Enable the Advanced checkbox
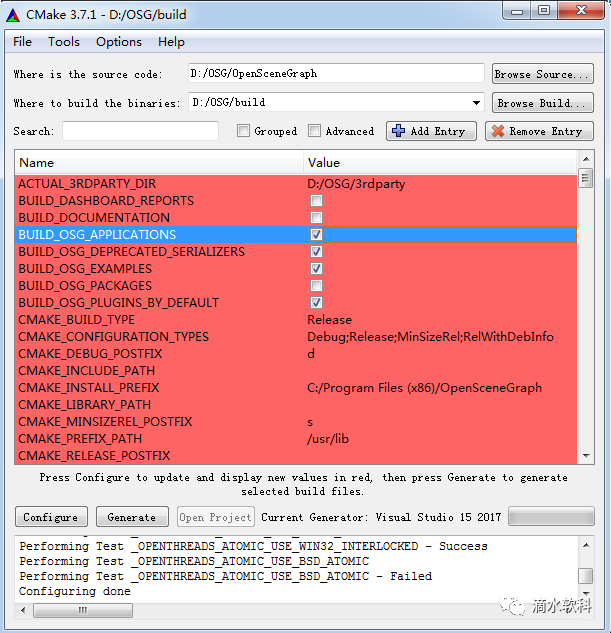This screenshot has width=611, height=633. tap(314, 131)
